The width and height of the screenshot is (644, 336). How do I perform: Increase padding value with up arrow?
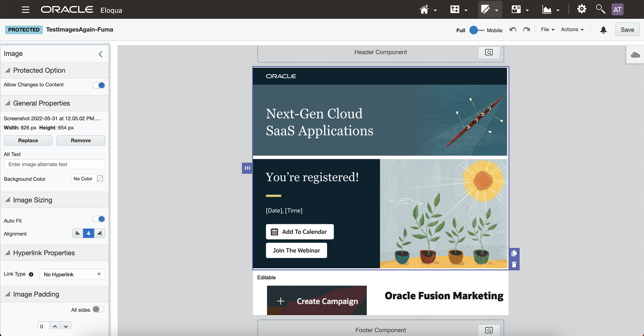click(55, 326)
